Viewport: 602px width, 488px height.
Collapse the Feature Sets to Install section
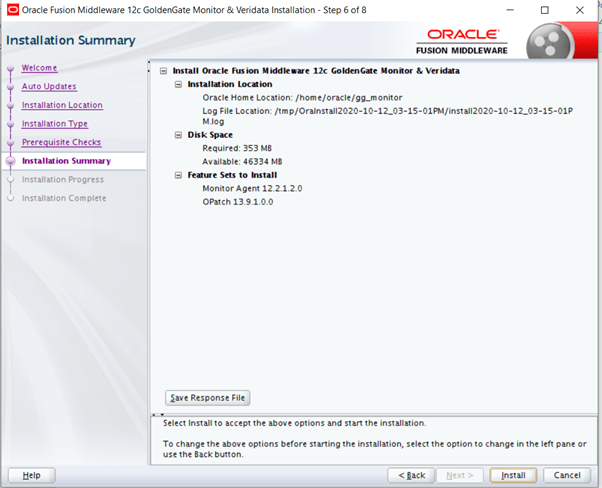tap(176, 175)
